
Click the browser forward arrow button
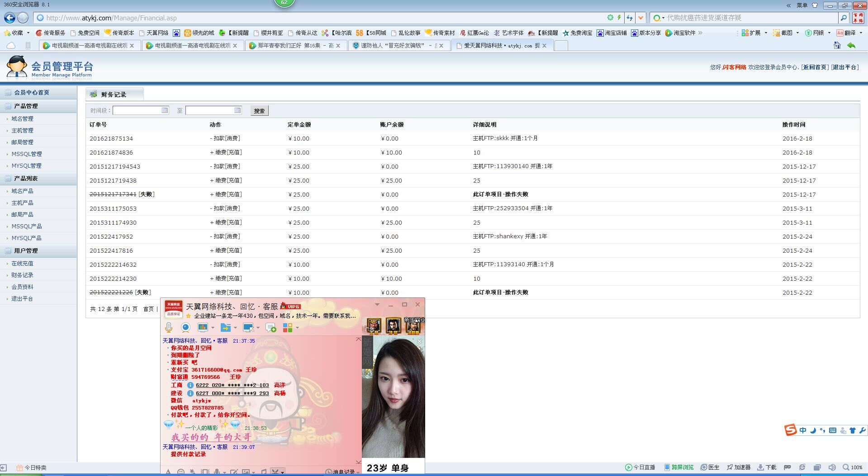[x=23, y=18]
